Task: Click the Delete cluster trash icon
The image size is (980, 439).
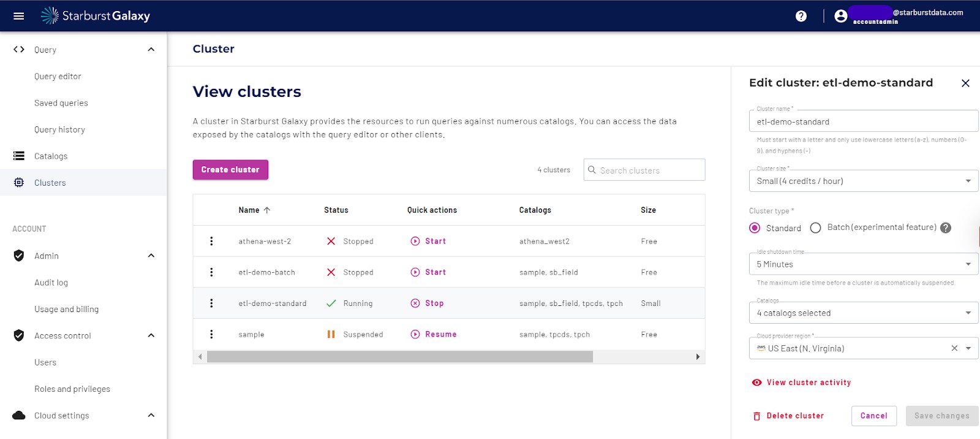Action: point(756,416)
